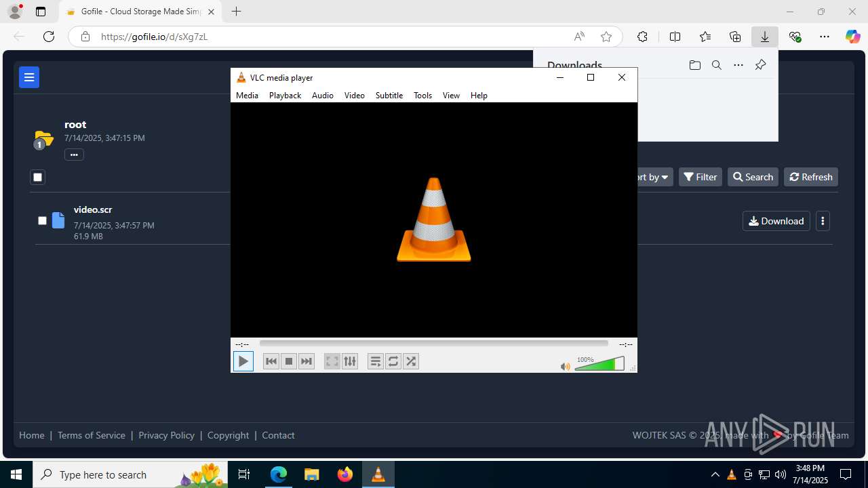The width and height of the screenshot is (868, 488).
Task: Skip to next media in VLC
Action: click(x=307, y=361)
